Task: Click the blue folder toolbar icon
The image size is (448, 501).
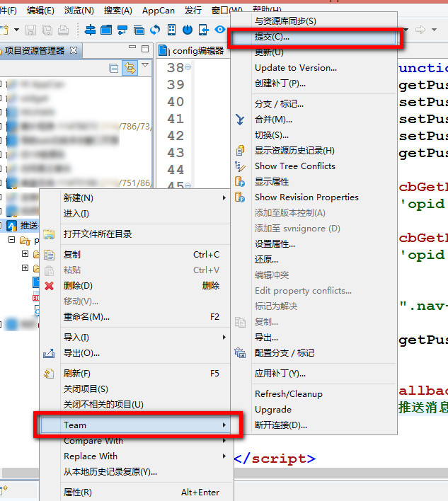Action: click(x=106, y=30)
